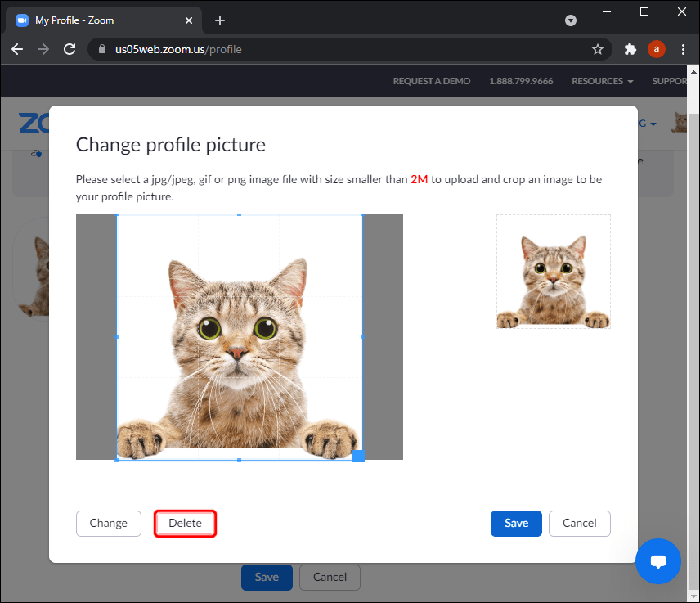The image size is (700, 603).
Task: Click the bookmark star in address bar
Action: pos(598,49)
